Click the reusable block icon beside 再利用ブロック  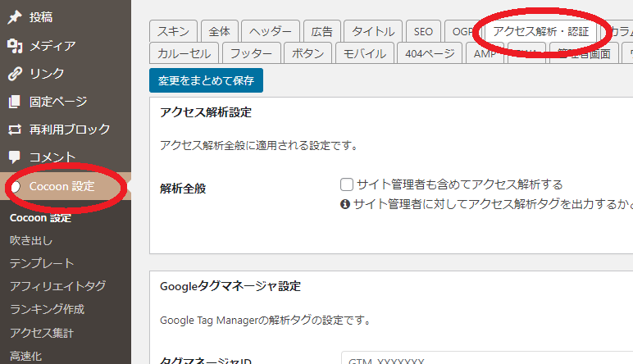(x=15, y=130)
